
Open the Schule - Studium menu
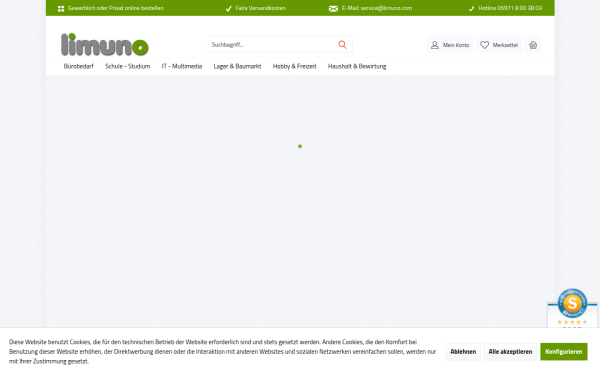[127, 66]
